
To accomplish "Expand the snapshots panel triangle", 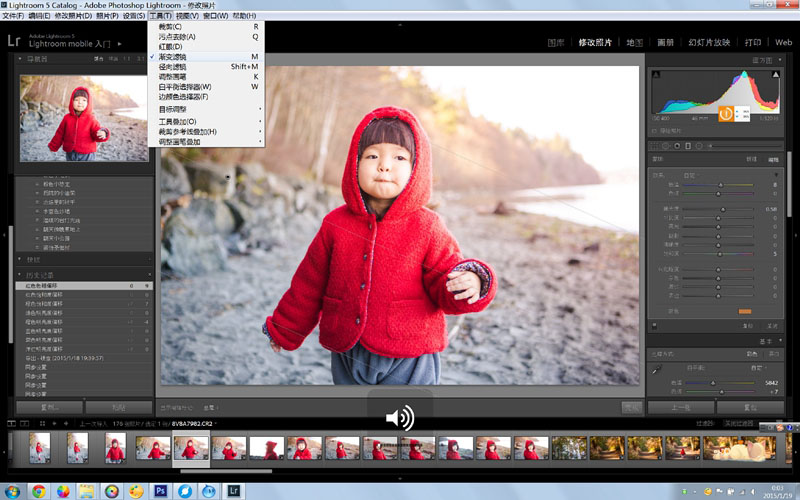I will [20, 260].
